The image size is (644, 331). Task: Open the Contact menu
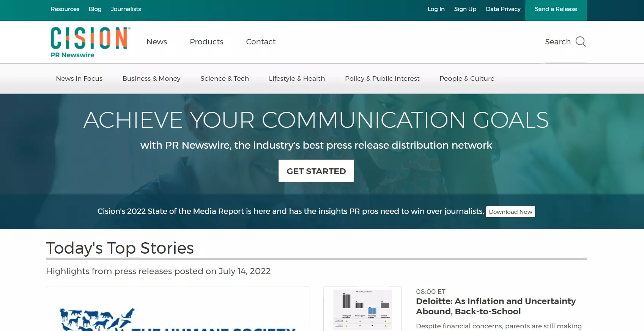261,42
